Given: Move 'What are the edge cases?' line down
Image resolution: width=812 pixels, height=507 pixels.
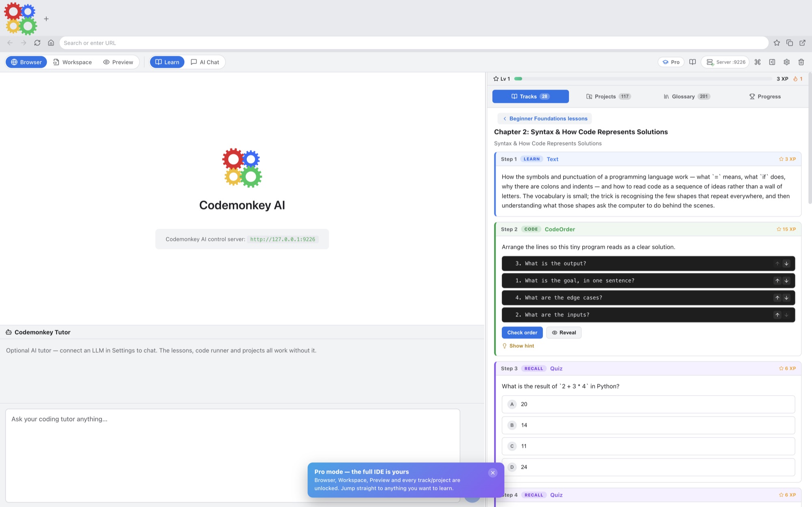Looking at the screenshot, I should 786,298.
